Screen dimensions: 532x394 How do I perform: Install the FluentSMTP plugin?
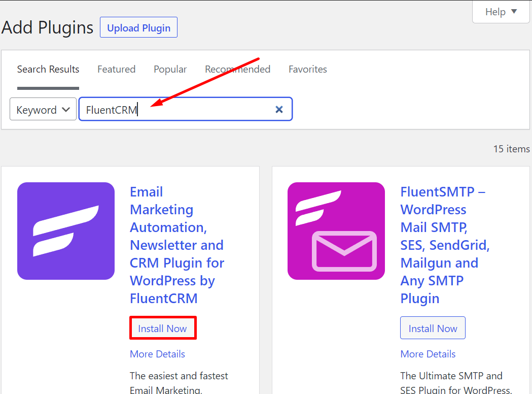433,328
